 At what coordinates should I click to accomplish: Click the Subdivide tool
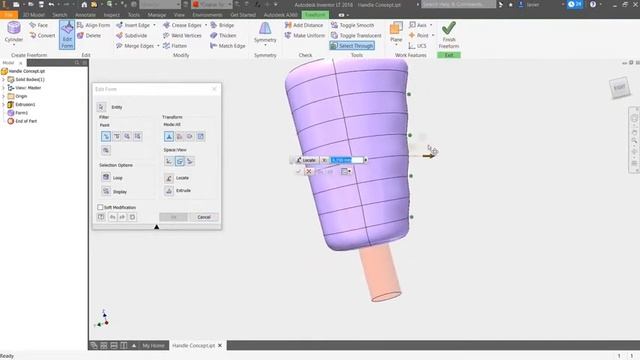[131, 36]
